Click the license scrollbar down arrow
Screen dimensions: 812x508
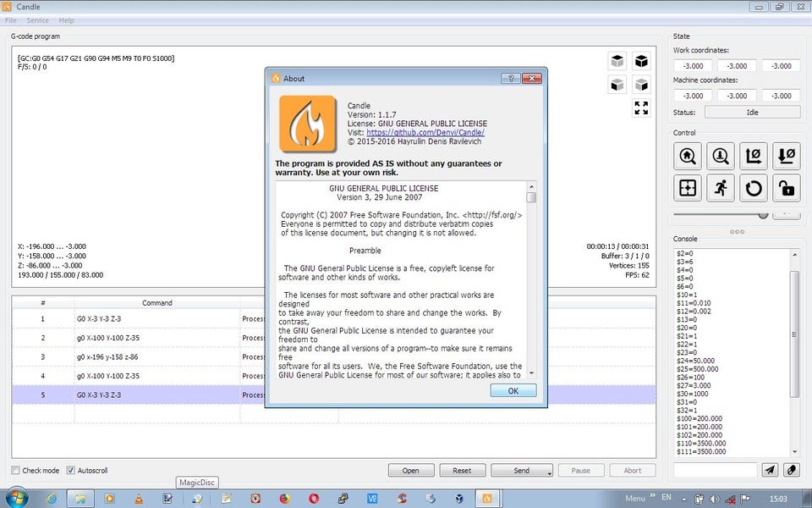(531, 373)
